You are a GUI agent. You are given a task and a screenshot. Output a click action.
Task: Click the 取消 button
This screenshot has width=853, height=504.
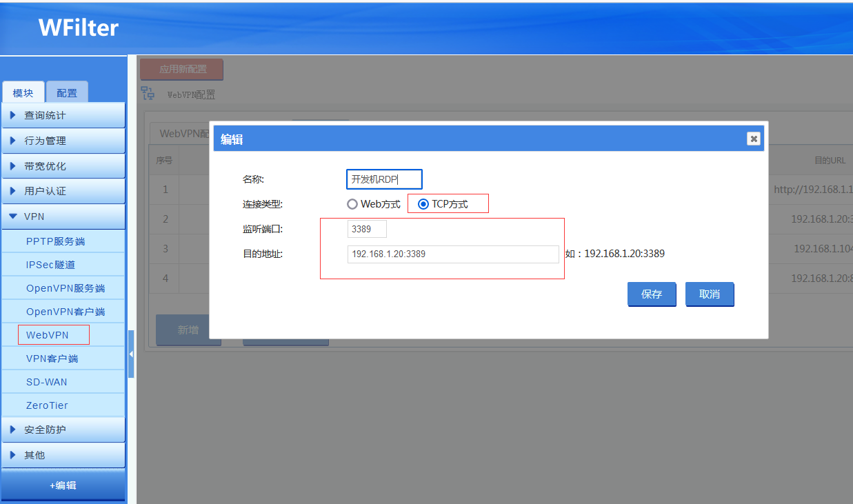pos(710,294)
